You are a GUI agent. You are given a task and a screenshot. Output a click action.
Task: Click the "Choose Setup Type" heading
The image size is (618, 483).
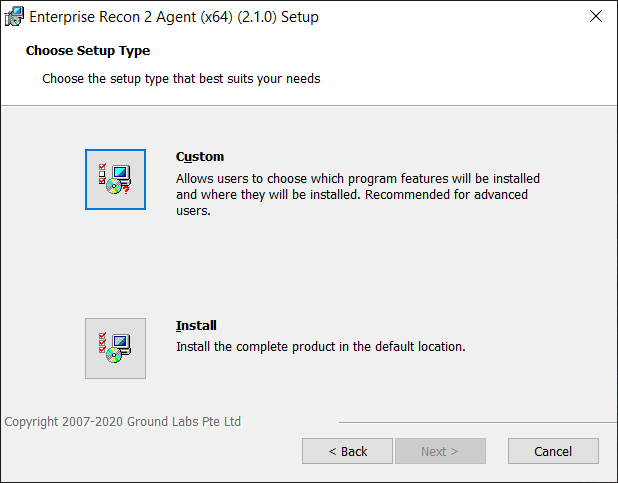click(x=88, y=51)
